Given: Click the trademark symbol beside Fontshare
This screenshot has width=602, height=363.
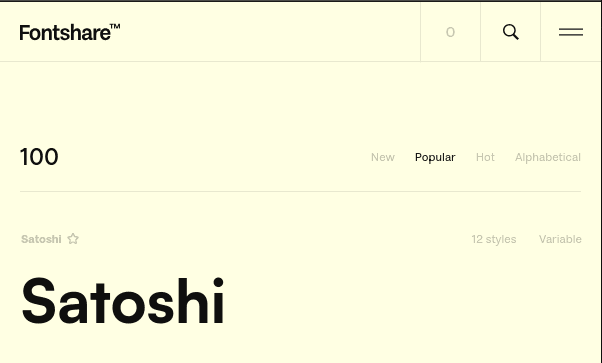Looking at the screenshot, I should (115, 26).
